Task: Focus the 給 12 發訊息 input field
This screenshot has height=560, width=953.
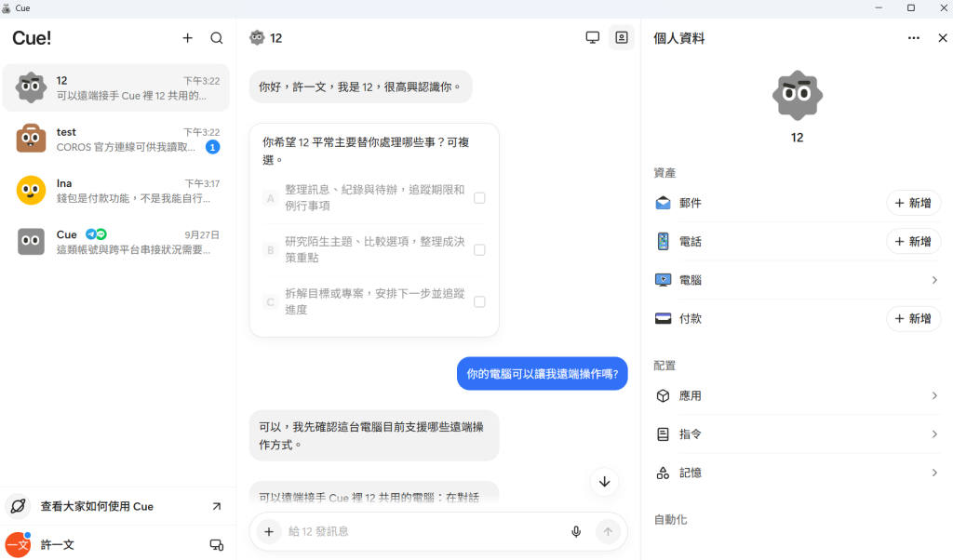Action: (424, 531)
